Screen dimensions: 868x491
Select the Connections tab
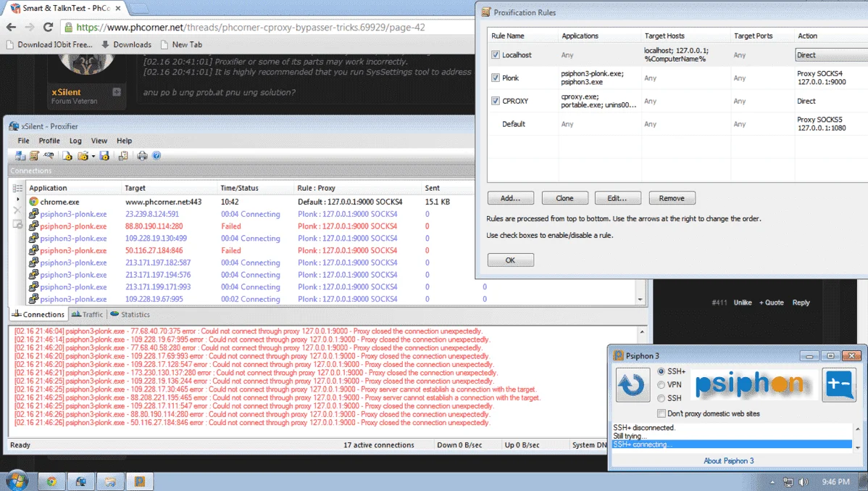point(38,314)
